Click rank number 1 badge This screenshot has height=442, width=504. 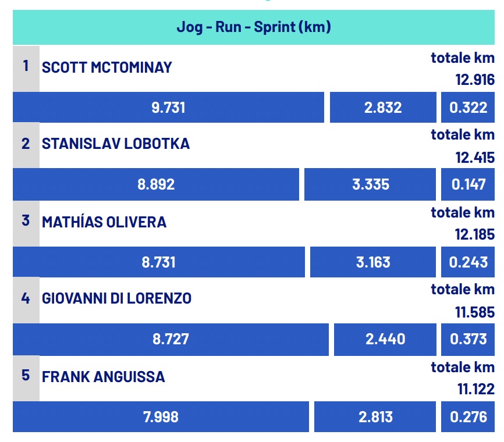26,66
